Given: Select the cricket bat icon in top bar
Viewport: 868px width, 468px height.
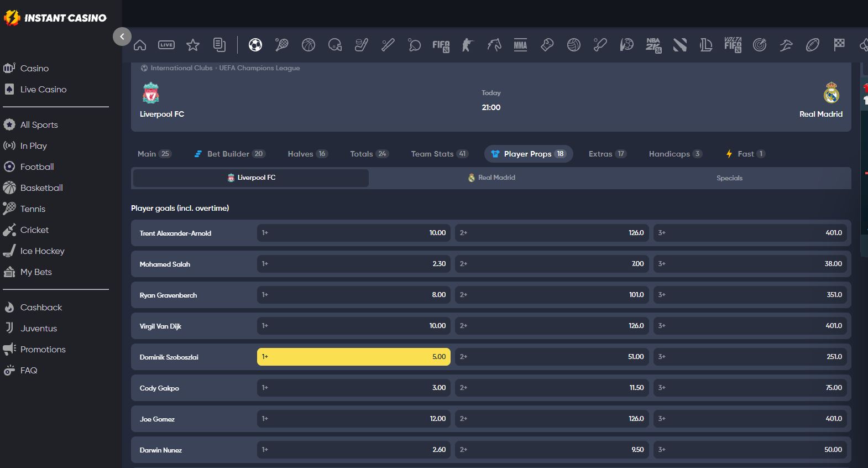Looking at the screenshot, I should 600,45.
